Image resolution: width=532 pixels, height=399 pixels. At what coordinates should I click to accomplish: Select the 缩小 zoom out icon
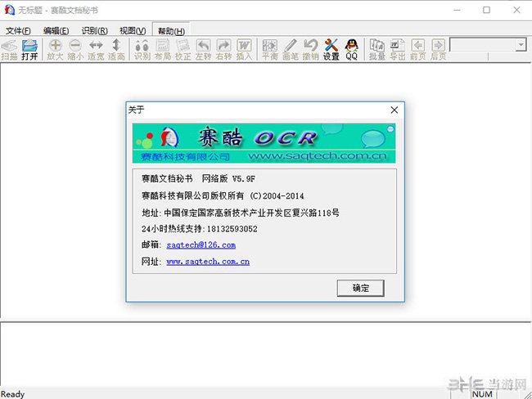click(75, 49)
